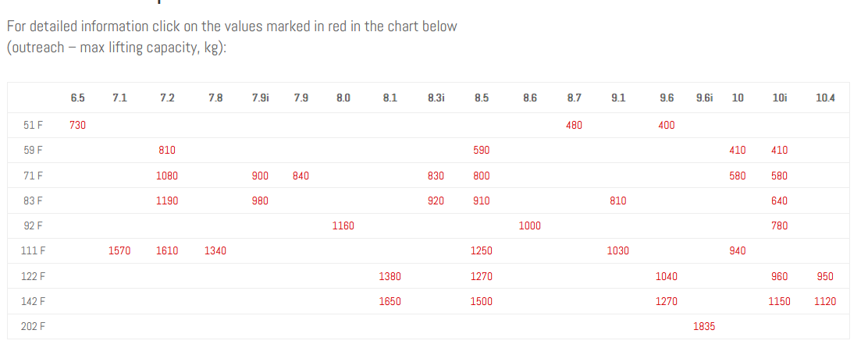The image size is (868, 362).
Task: Open the 480 capacity under 8.7
Action: (x=574, y=126)
